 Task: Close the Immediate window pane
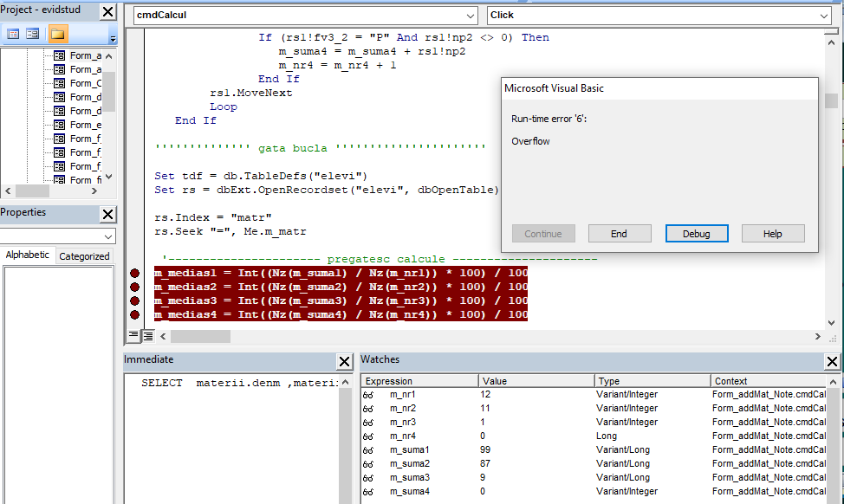344,361
